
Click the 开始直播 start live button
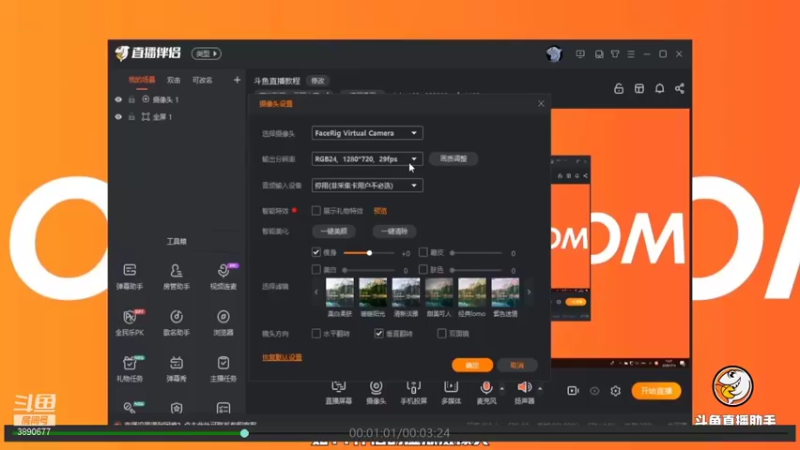(656, 391)
